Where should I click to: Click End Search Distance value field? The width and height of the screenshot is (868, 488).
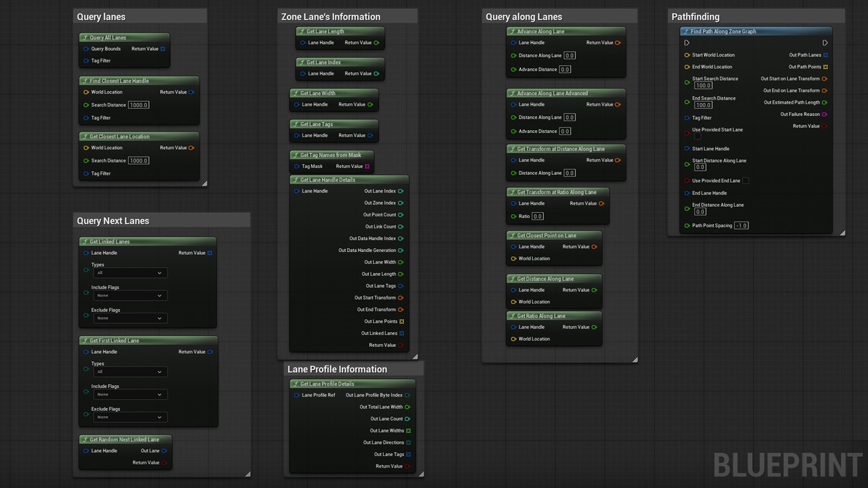click(x=703, y=105)
